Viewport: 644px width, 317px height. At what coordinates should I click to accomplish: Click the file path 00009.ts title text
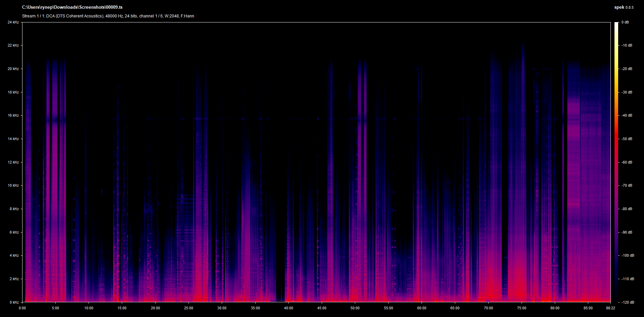(72, 7)
